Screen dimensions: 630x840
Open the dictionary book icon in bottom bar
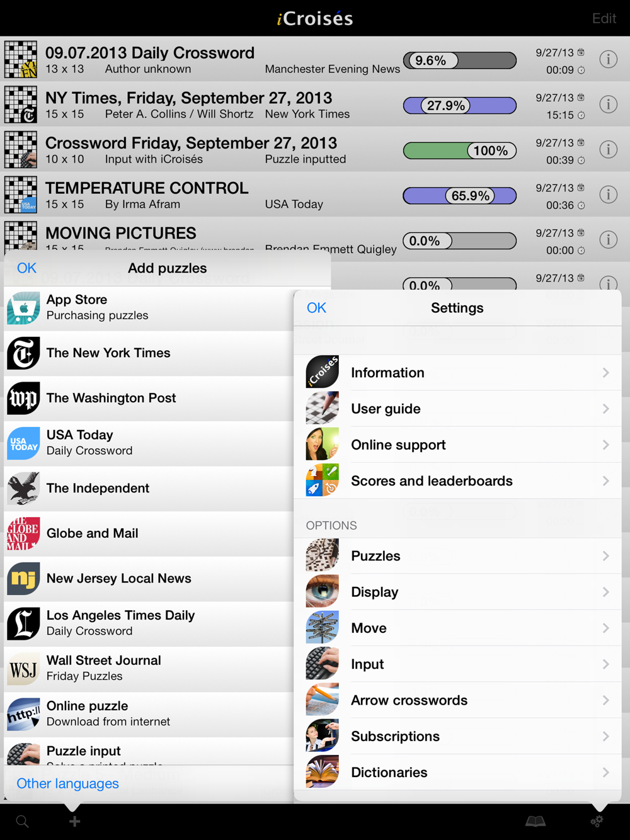(x=535, y=821)
